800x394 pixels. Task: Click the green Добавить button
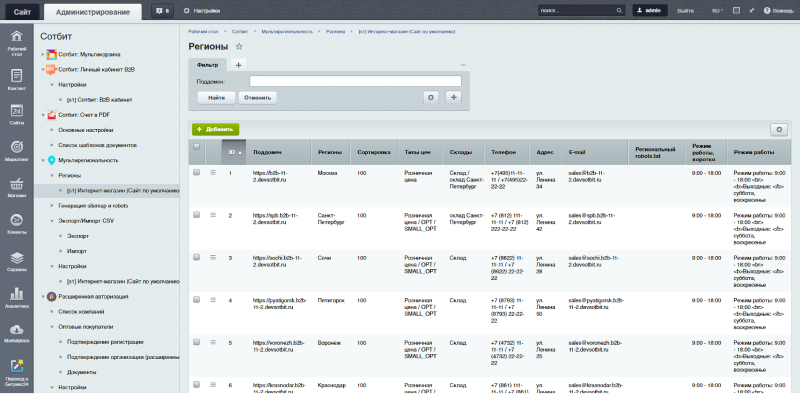click(216, 130)
